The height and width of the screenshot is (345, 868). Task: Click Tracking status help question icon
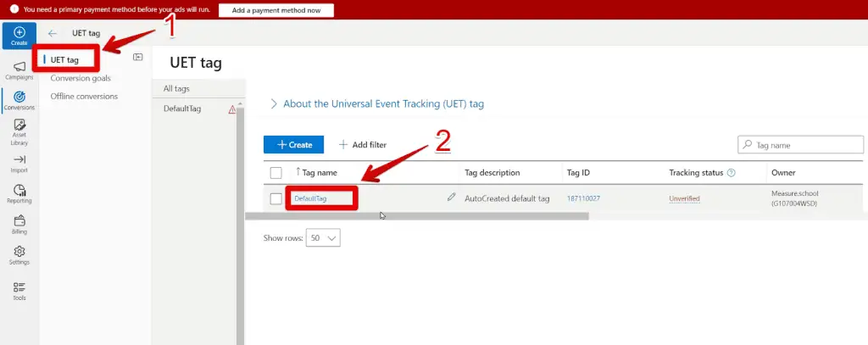[x=731, y=173]
